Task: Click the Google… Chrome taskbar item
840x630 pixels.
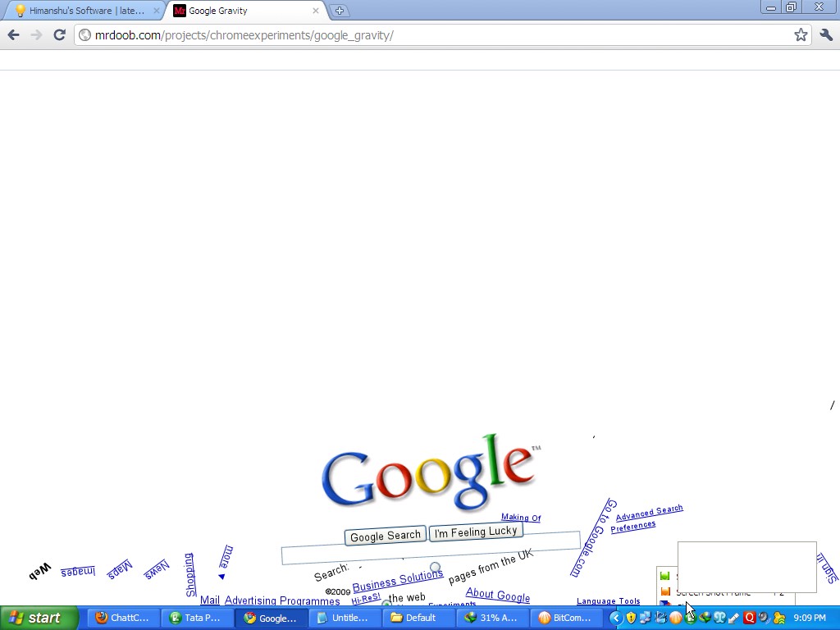Action: pyautogui.click(x=271, y=618)
